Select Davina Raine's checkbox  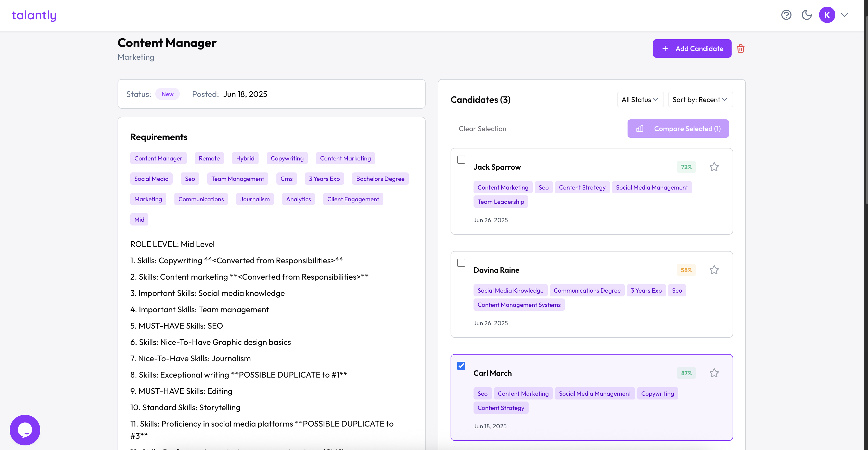461,262
